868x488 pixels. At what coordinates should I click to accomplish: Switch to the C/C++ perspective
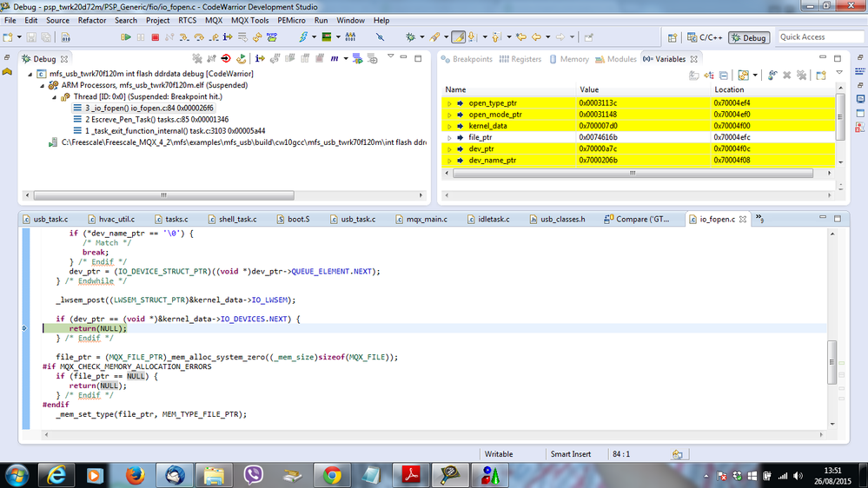(x=705, y=37)
